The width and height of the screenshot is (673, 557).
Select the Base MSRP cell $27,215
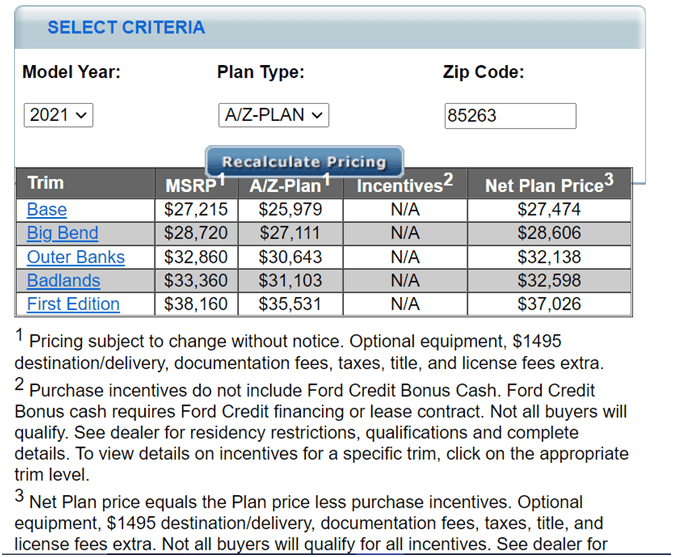196,210
